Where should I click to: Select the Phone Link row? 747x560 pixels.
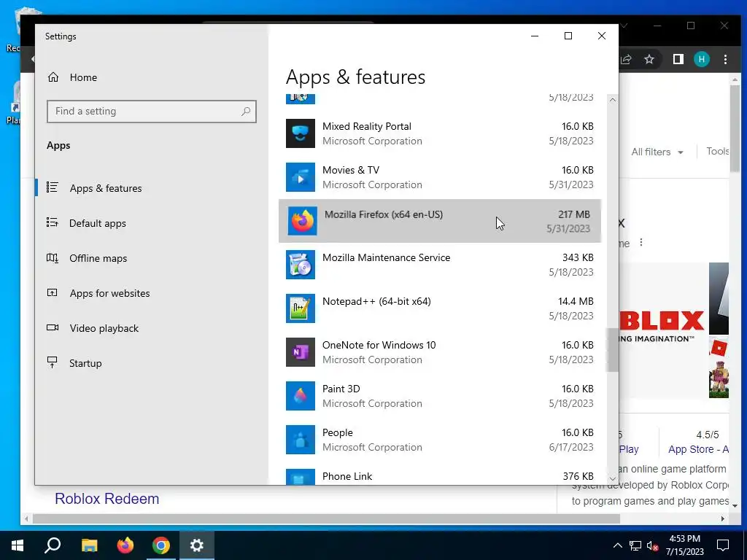pyautogui.click(x=440, y=477)
